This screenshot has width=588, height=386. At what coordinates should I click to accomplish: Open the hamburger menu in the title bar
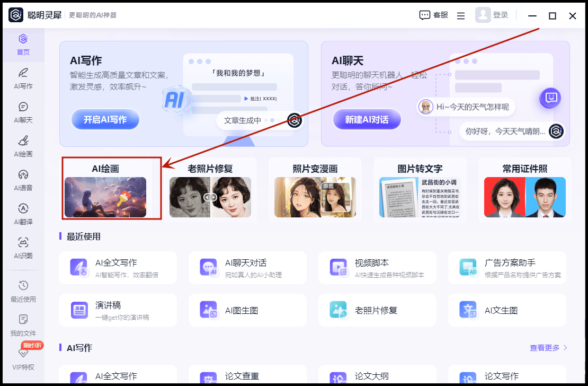point(461,16)
